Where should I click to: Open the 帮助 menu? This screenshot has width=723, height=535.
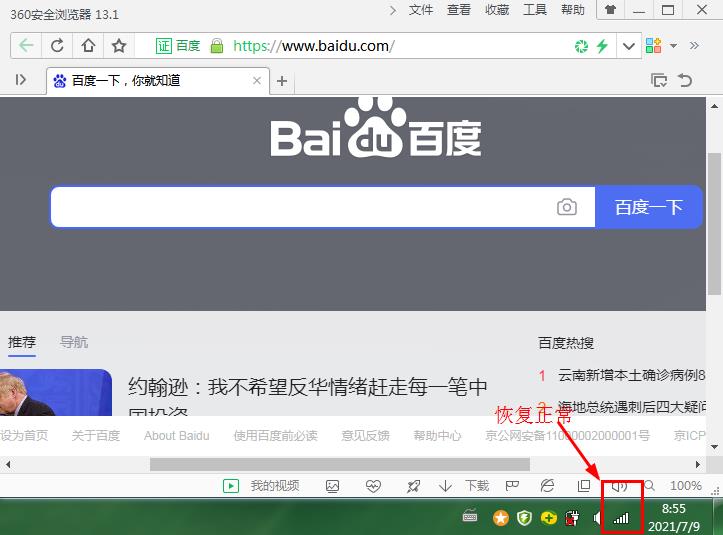(573, 10)
